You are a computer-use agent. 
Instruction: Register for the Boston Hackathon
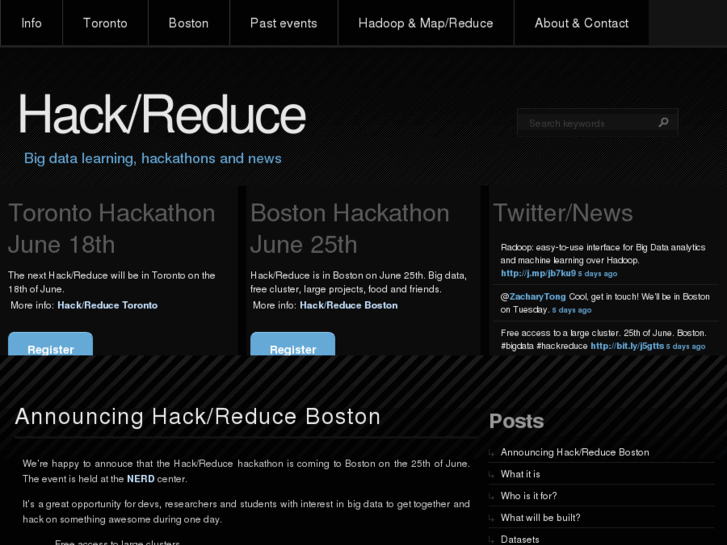point(293,344)
